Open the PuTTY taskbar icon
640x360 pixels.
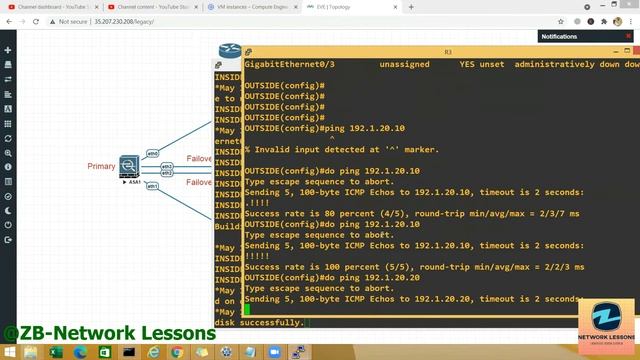pyautogui.click(x=299, y=352)
